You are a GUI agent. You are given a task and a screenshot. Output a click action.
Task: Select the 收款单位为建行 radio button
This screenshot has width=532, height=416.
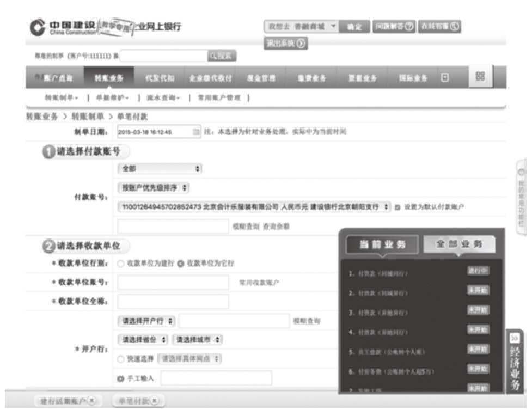tap(121, 263)
